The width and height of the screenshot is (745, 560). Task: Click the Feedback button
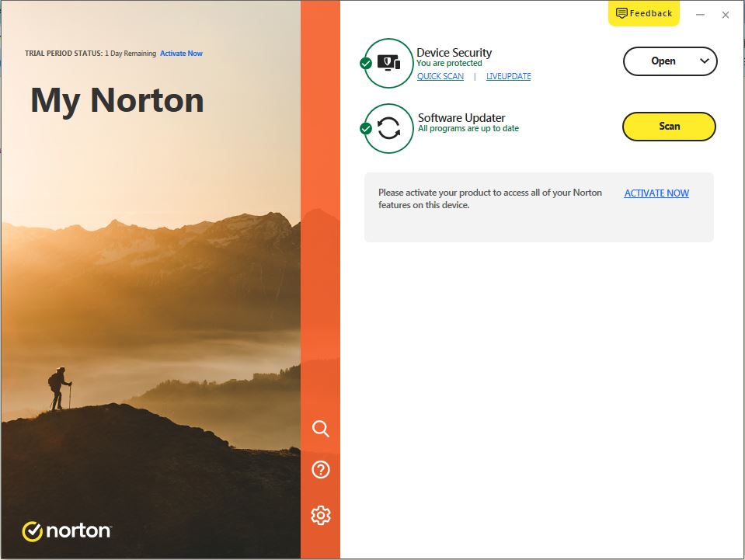tap(644, 13)
